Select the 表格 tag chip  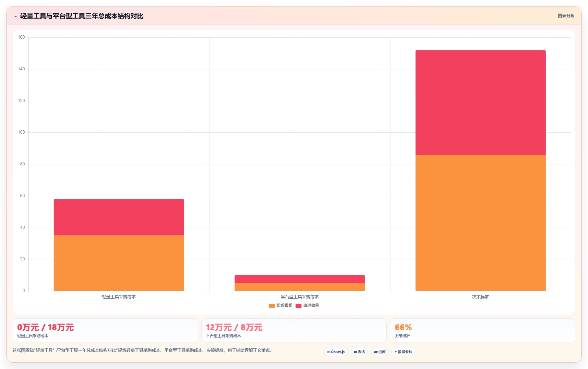(359, 352)
